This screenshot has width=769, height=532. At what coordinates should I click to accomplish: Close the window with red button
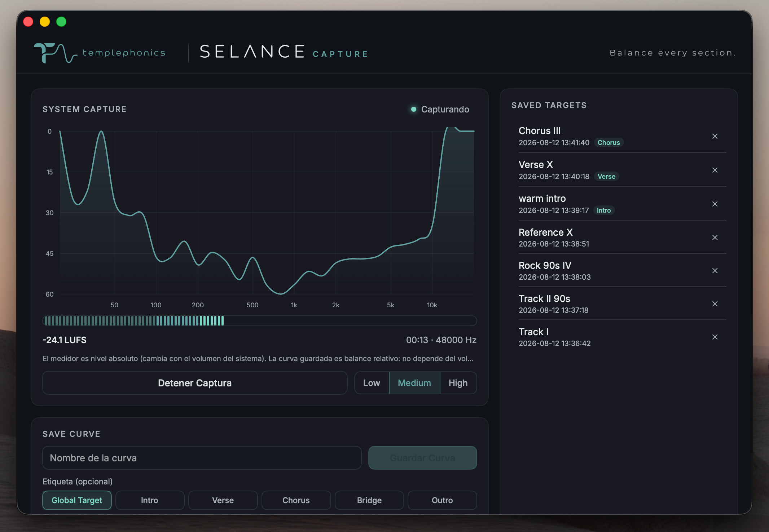point(28,22)
